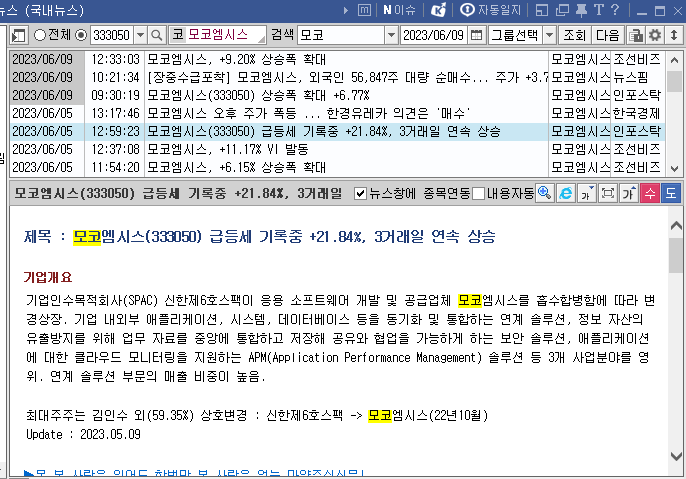The image size is (686, 479).
Task: Click 'Update : 2023.05.09' text
Action: click(84, 434)
